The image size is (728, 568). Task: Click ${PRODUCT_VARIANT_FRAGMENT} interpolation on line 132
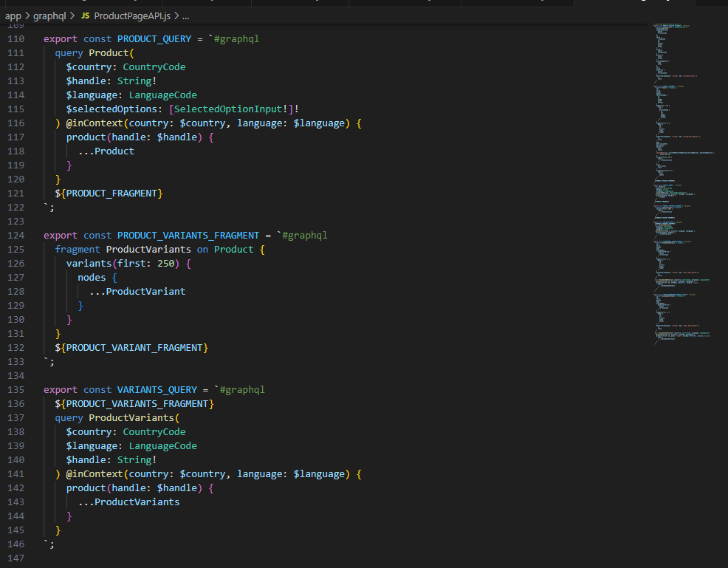pos(131,348)
